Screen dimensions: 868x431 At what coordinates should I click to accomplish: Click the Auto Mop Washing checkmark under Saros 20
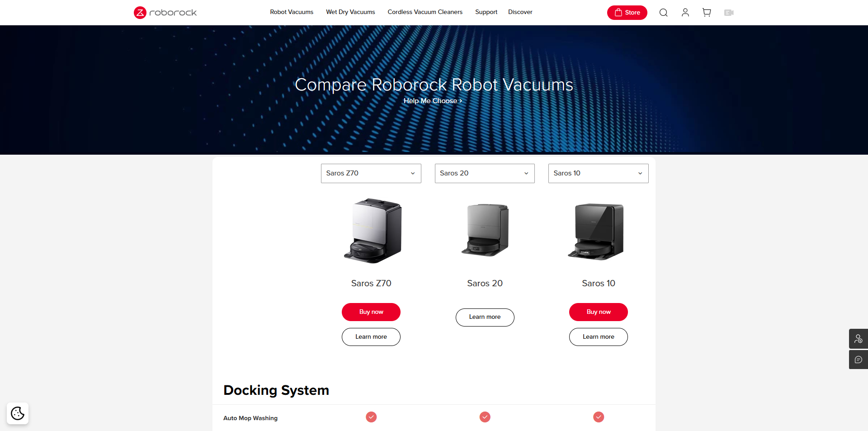click(485, 417)
